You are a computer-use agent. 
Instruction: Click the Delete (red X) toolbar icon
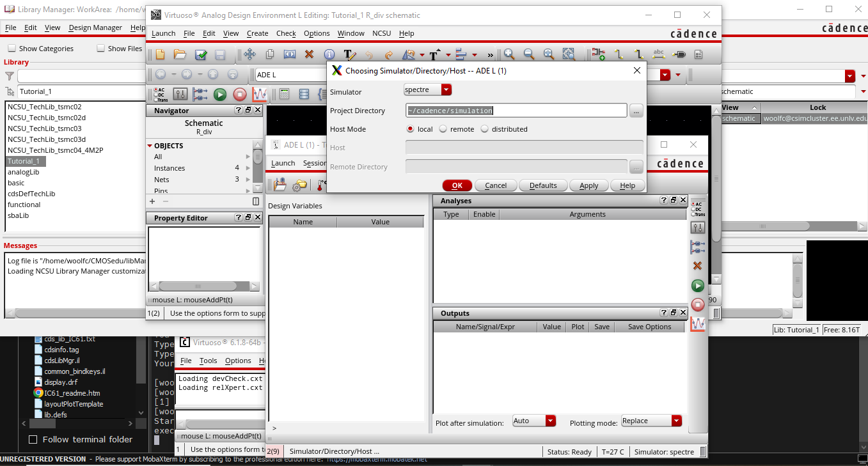(310, 55)
